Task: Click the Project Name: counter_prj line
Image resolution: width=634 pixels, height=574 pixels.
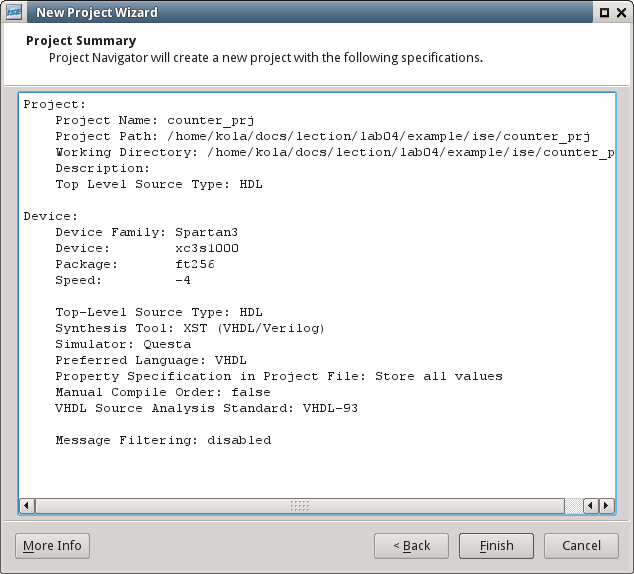Action: pos(155,120)
